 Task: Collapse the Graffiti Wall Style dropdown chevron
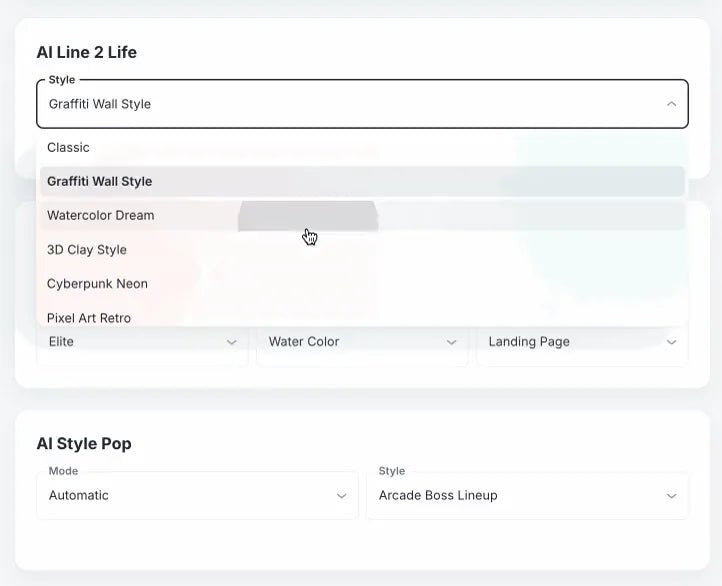point(671,104)
